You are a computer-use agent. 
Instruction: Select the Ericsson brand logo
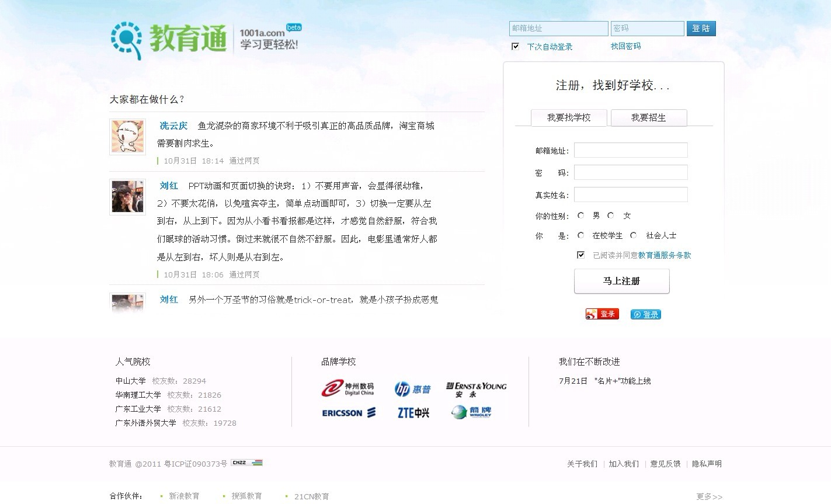(x=348, y=413)
